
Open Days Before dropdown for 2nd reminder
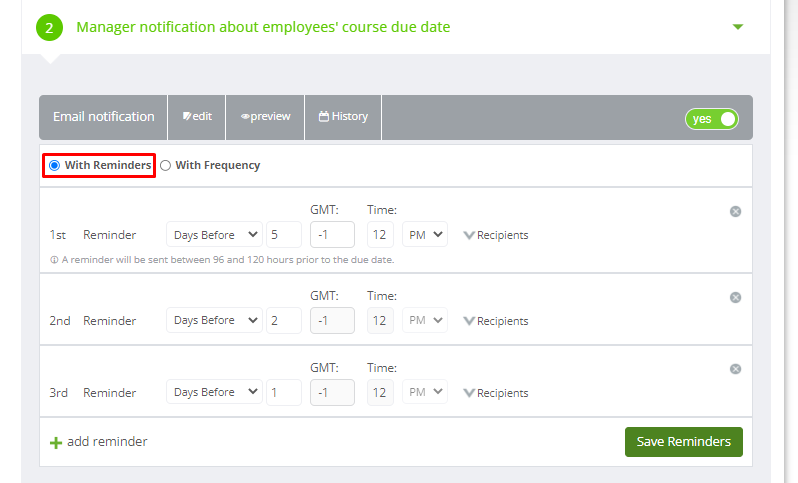click(x=214, y=320)
